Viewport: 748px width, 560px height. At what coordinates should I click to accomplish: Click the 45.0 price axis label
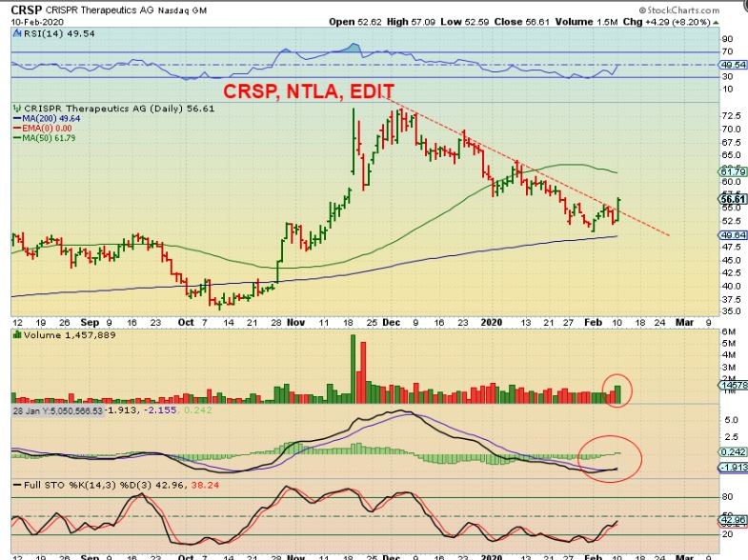(x=732, y=260)
